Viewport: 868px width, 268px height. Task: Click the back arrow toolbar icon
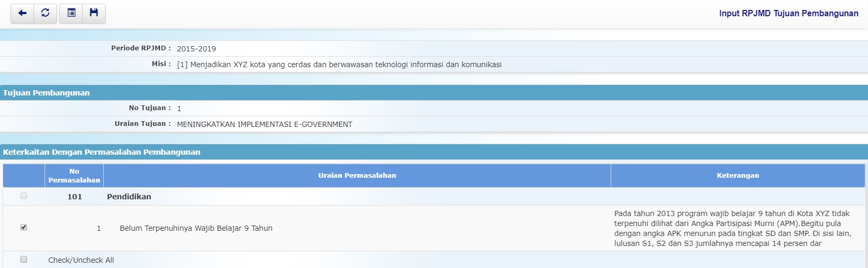click(x=22, y=13)
